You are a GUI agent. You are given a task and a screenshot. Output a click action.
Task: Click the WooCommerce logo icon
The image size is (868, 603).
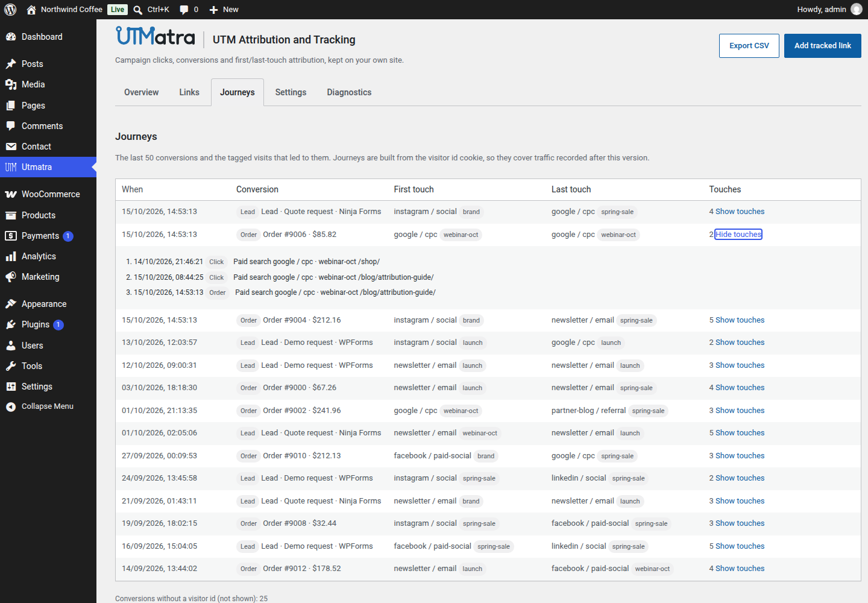11,194
